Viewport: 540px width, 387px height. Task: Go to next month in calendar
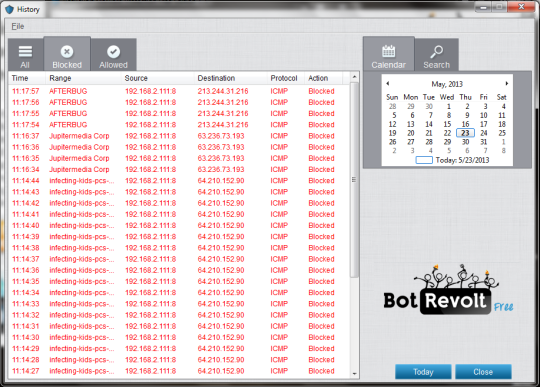[507, 83]
